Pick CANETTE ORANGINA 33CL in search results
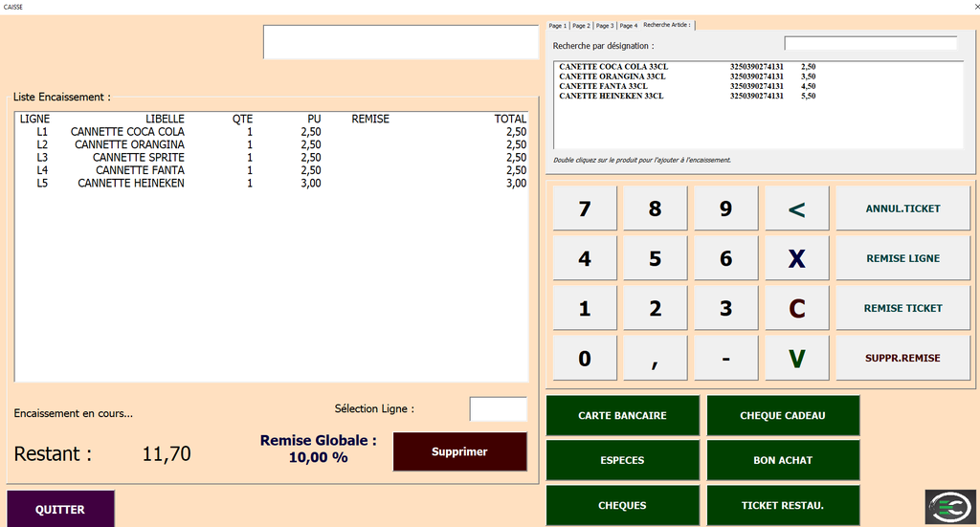 (x=758, y=77)
